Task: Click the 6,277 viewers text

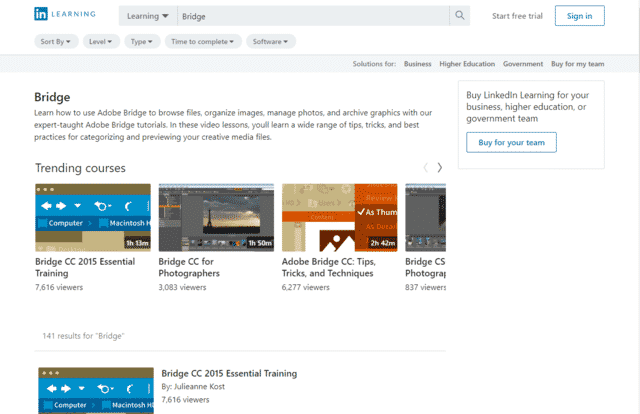Action: coord(306,287)
